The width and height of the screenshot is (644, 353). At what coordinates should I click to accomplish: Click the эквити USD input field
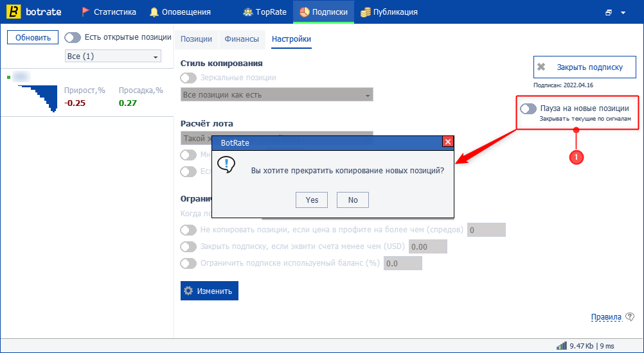(428, 247)
